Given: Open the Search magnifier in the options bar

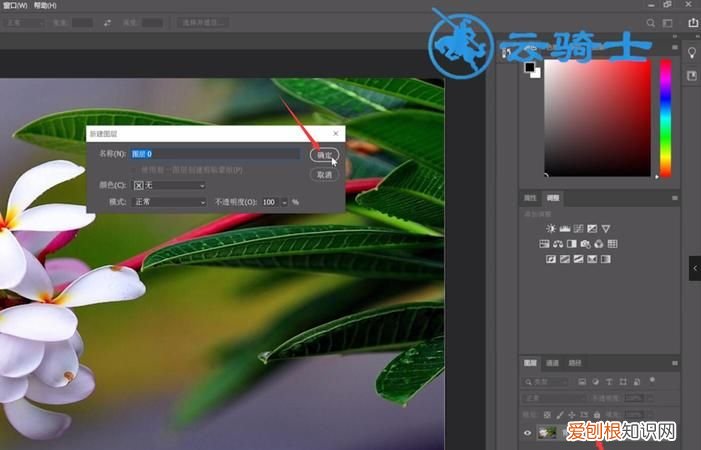Looking at the screenshot, I should 650,23.
